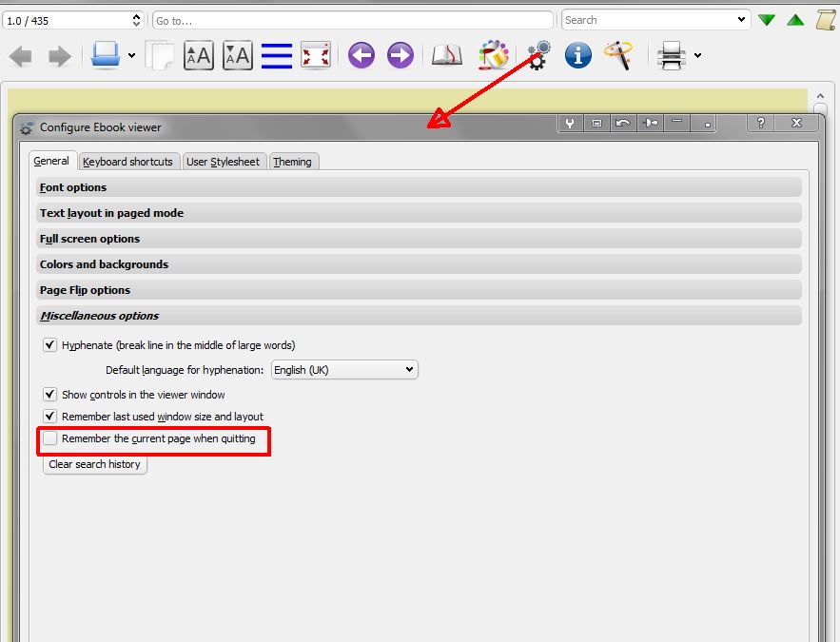Show book metadata with blue info icon
Viewport: 840px width, 642px height.
point(578,55)
